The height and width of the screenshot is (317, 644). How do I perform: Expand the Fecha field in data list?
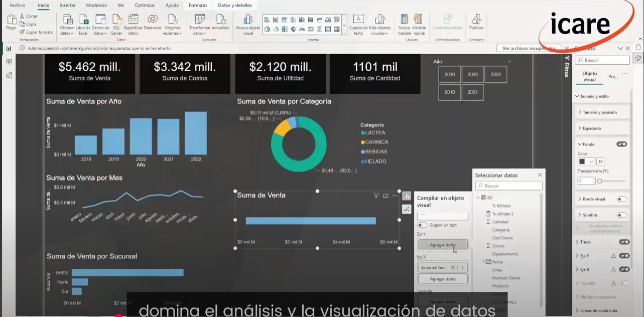click(484, 262)
